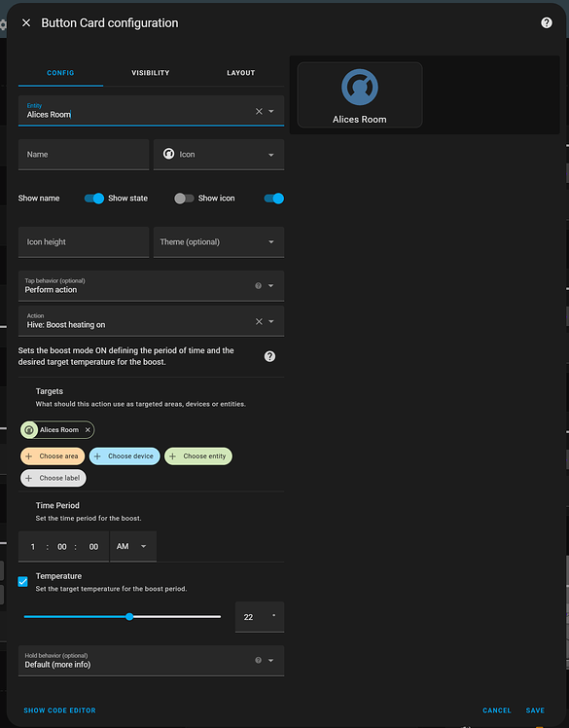569x728 pixels.
Task: Open the Tap behavior dropdown
Action: 151,286
